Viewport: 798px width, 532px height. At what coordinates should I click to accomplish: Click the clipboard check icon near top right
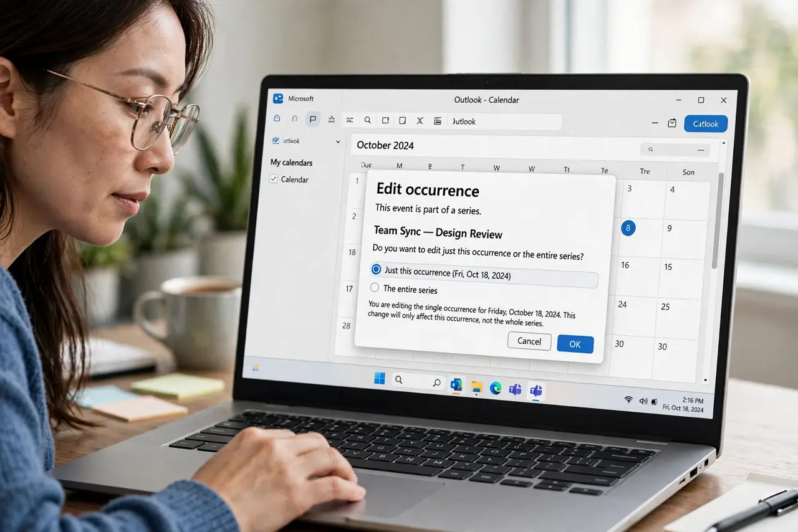click(x=672, y=123)
